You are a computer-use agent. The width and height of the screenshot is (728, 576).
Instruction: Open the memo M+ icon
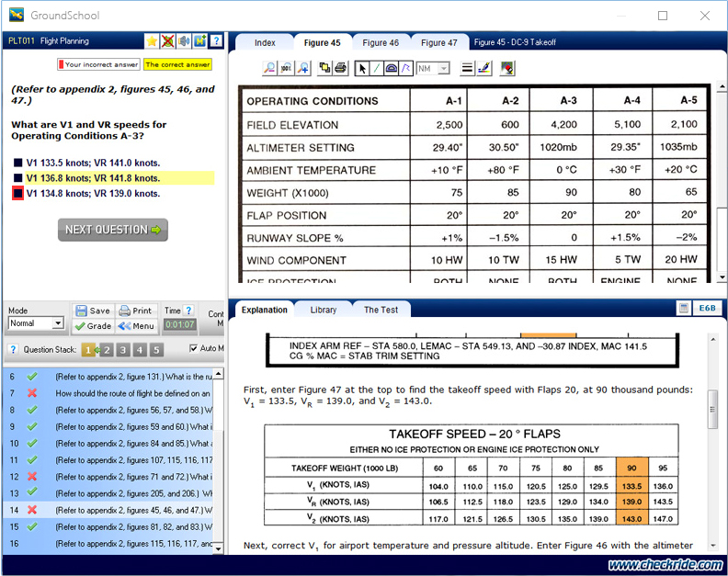tap(200, 41)
